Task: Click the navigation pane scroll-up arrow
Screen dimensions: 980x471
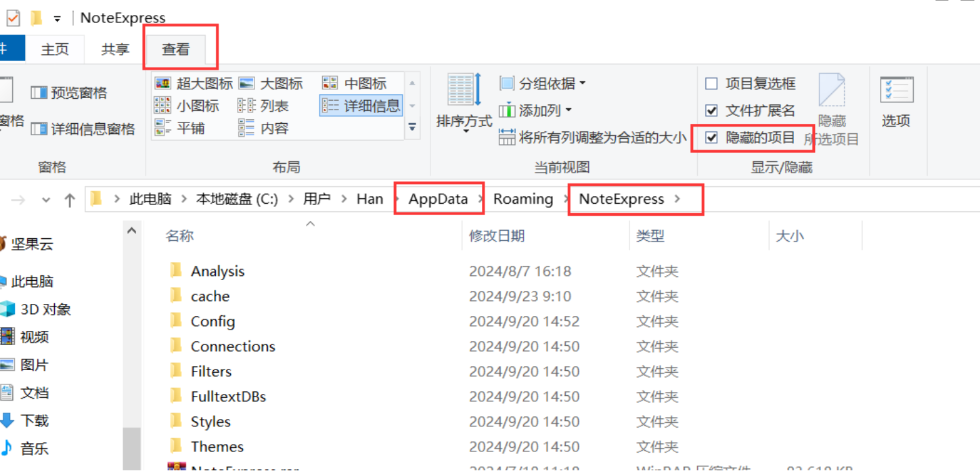Action: 132,231
